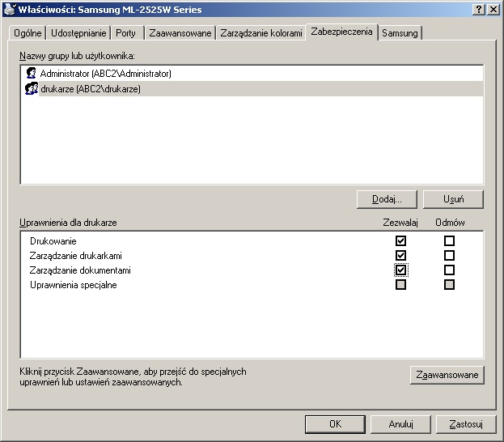Click the Uprawnienia dla drukarze label
Screen dimensions: 504x442
pyautogui.click(x=68, y=223)
